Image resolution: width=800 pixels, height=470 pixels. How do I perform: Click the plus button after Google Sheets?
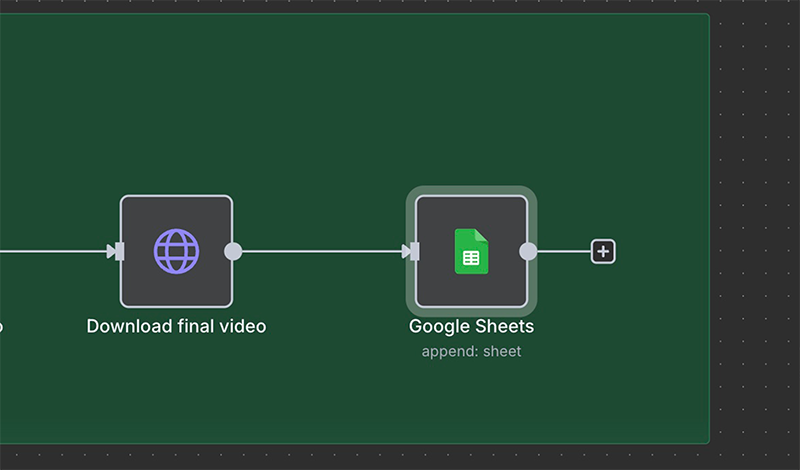click(x=603, y=251)
